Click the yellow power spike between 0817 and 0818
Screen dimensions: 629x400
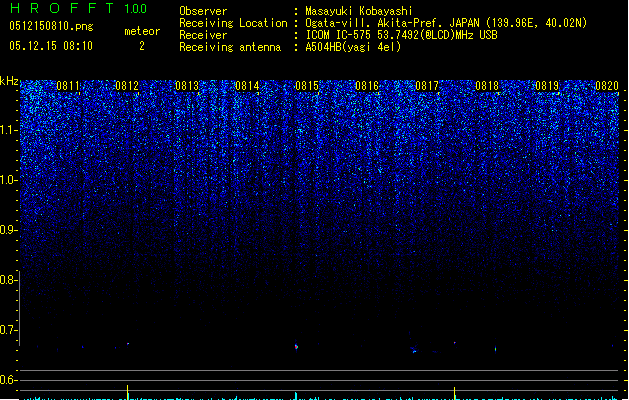click(x=455, y=393)
